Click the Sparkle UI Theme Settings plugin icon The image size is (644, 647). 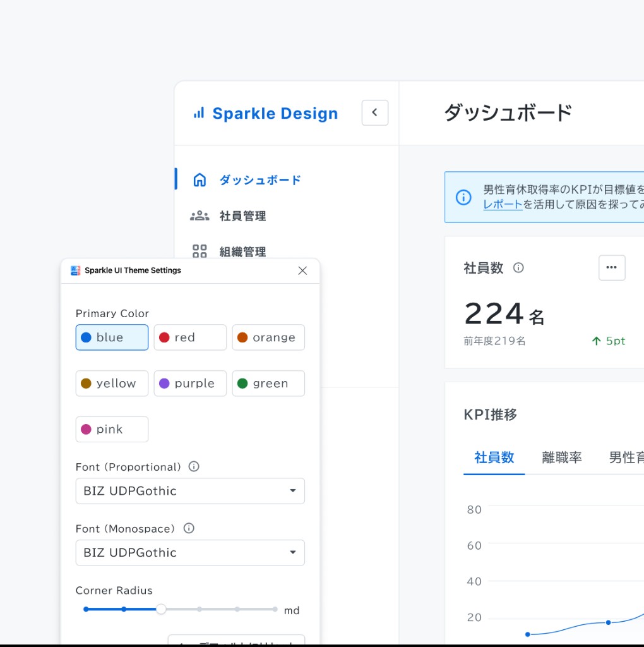pos(76,270)
